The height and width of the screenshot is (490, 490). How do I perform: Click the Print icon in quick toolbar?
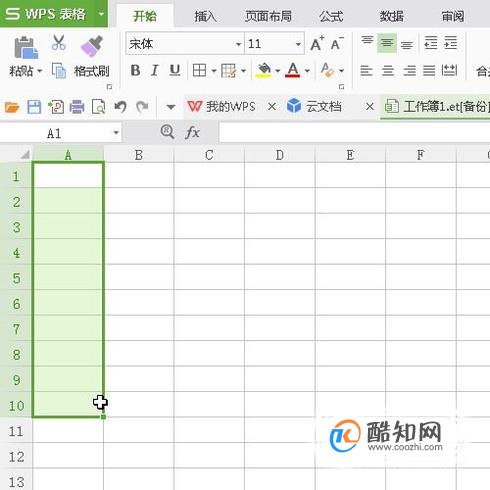pyautogui.click(x=77, y=107)
